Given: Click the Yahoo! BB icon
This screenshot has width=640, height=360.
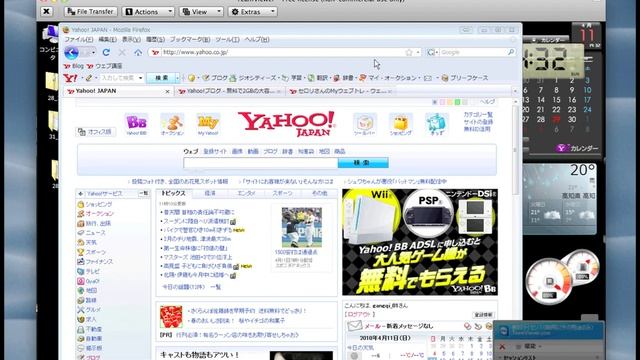Looking at the screenshot, I should coord(136,124).
